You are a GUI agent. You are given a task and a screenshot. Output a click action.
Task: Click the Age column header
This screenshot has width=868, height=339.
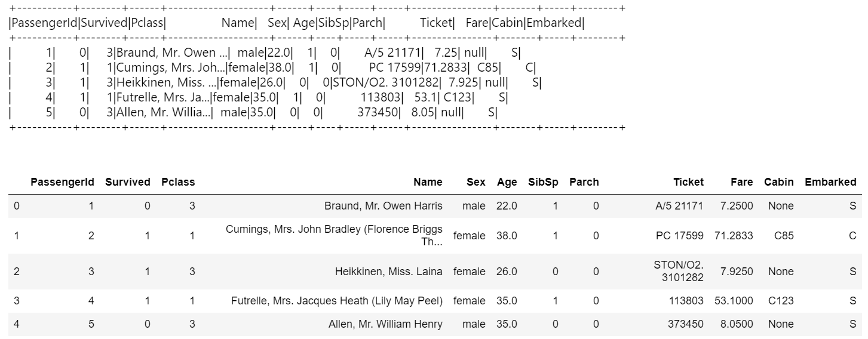(507, 182)
